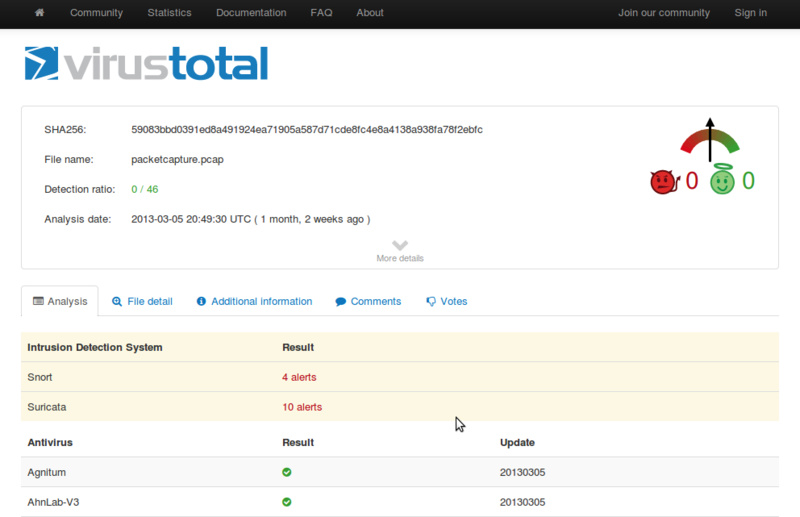The height and width of the screenshot is (517, 800).
Task: Open the FAQ page
Action: click(321, 13)
